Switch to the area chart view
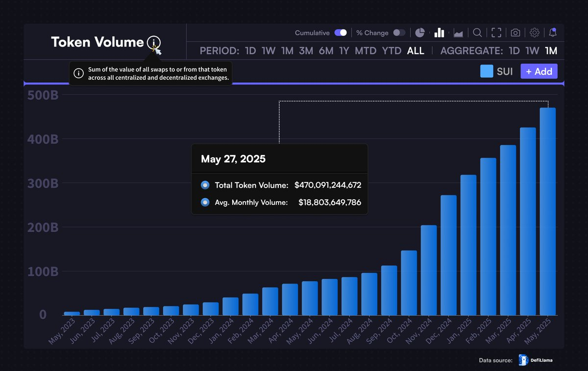 click(458, 32)
